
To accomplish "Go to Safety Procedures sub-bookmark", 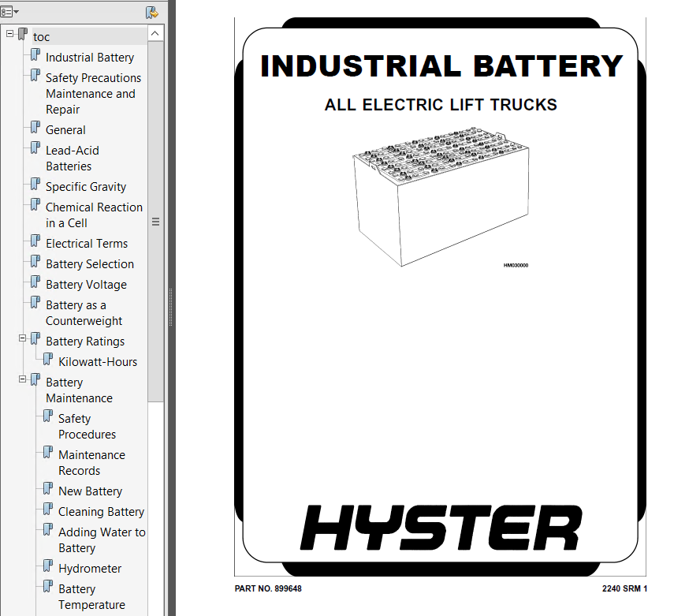I will tap(88, 426).
